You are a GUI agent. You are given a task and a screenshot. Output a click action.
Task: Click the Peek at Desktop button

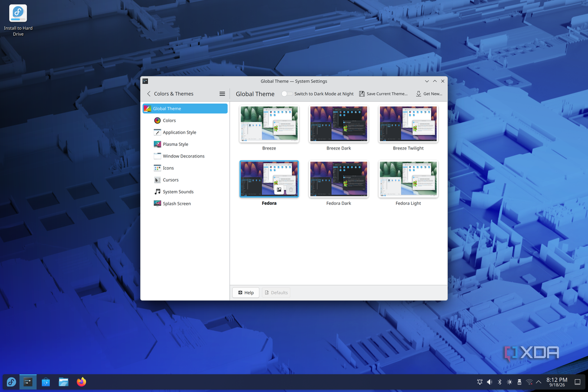(578, 382)
